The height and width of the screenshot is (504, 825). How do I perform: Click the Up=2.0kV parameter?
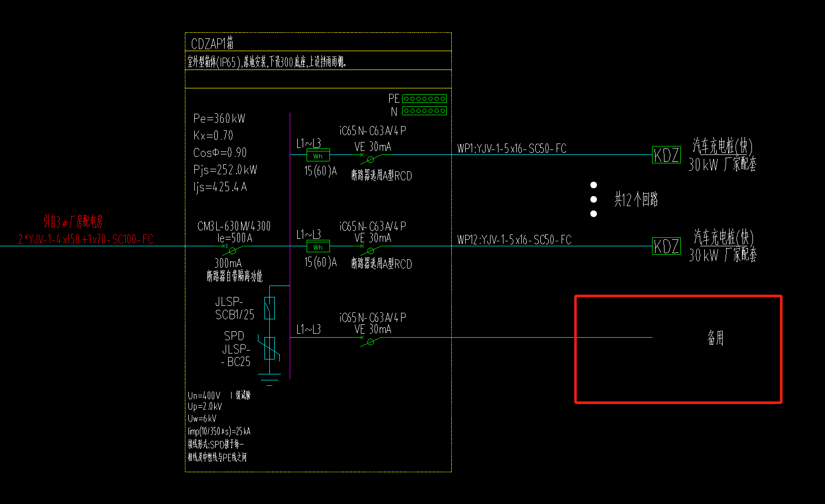(x=205, y=407)
